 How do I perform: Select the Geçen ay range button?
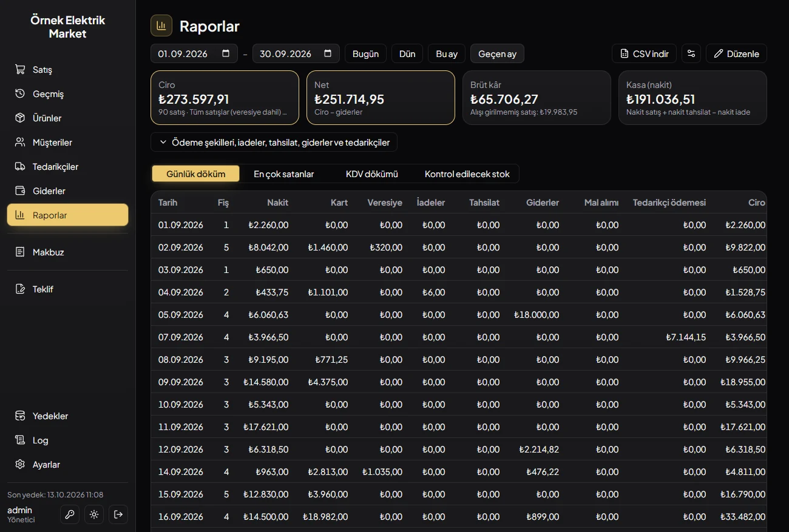(x=497, y=53)
